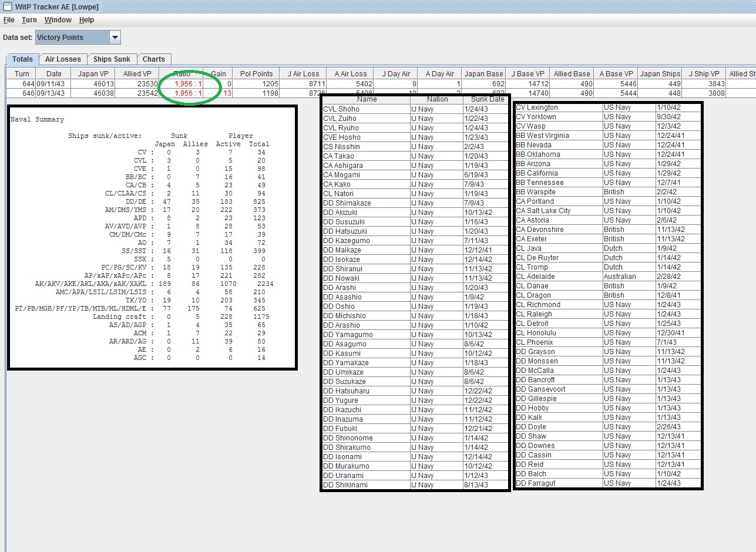
Task: Open the File menu
Action: click(x=9, y=20)
